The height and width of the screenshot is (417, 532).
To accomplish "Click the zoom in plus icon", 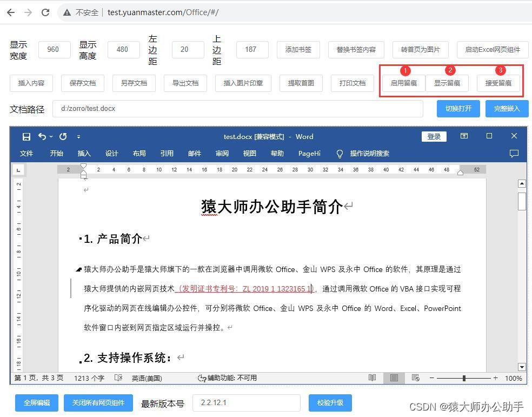I will 495,378.
